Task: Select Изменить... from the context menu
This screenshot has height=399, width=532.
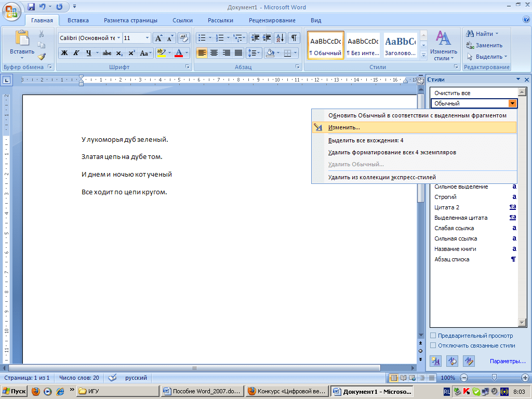Action: click(x=344, y=127)
